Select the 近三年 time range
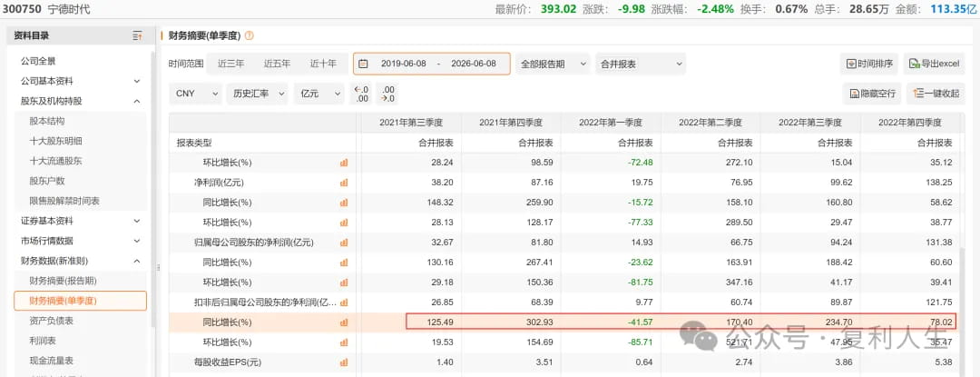This screenshot has width=980, height=377. click(230, 64)
